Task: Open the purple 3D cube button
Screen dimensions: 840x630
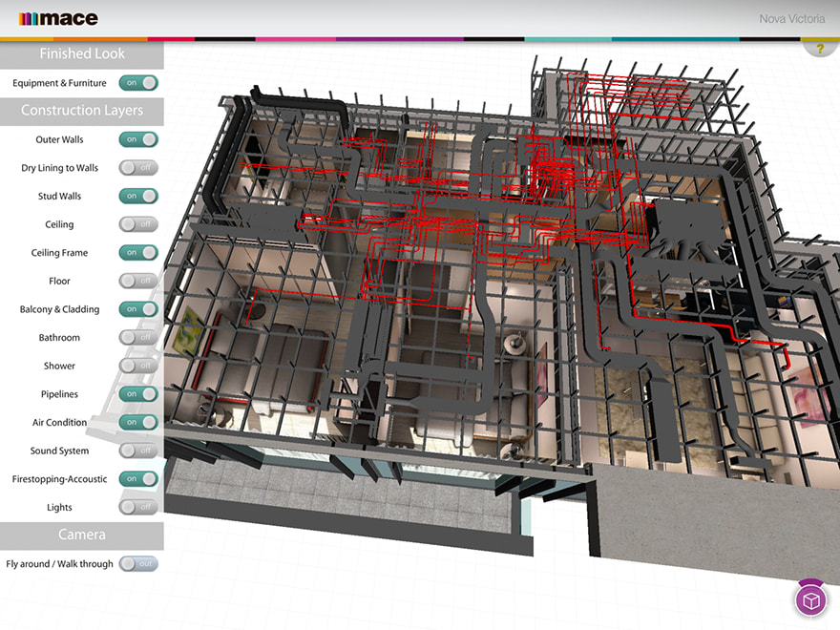Action: pos(810,599)
